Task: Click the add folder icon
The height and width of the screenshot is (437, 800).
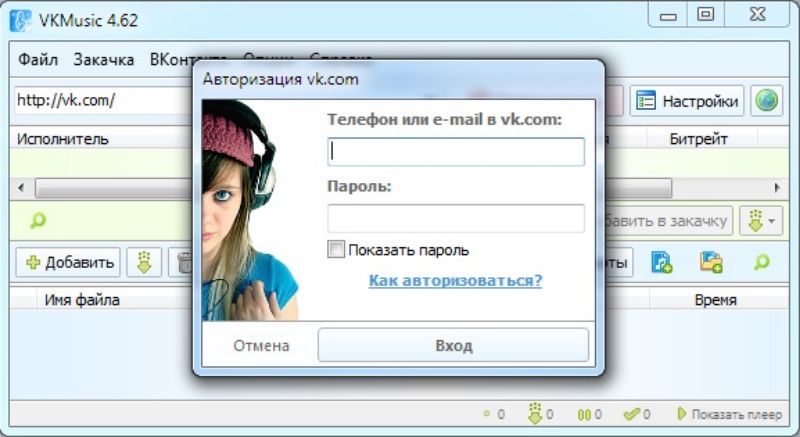Action: click(711, 262)
